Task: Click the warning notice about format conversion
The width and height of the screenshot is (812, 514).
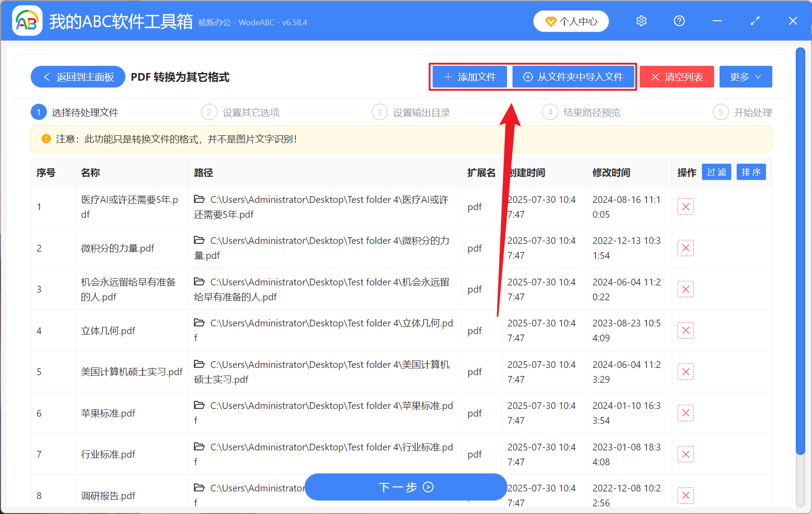Action: (175, 139)
